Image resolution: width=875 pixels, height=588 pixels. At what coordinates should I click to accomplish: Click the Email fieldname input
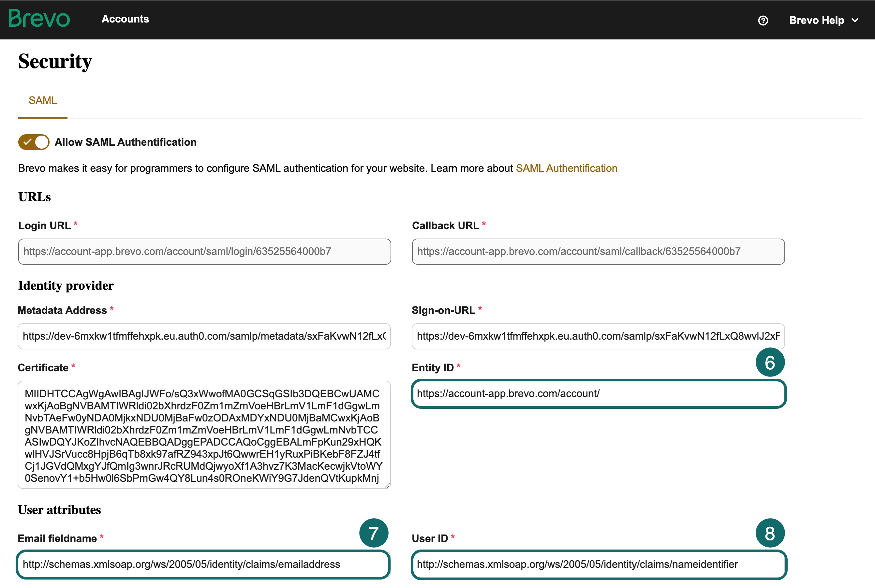coord(203,565)
